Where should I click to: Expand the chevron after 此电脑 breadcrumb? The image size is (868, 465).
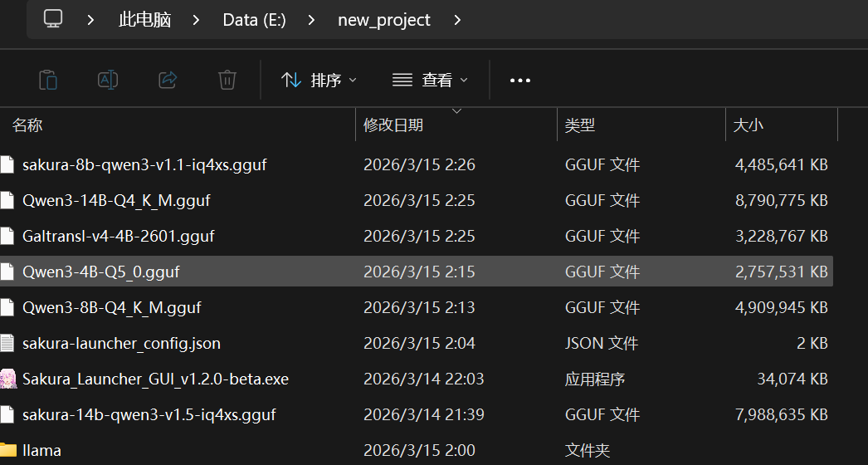pyautogui.click(x=197, y=20)
